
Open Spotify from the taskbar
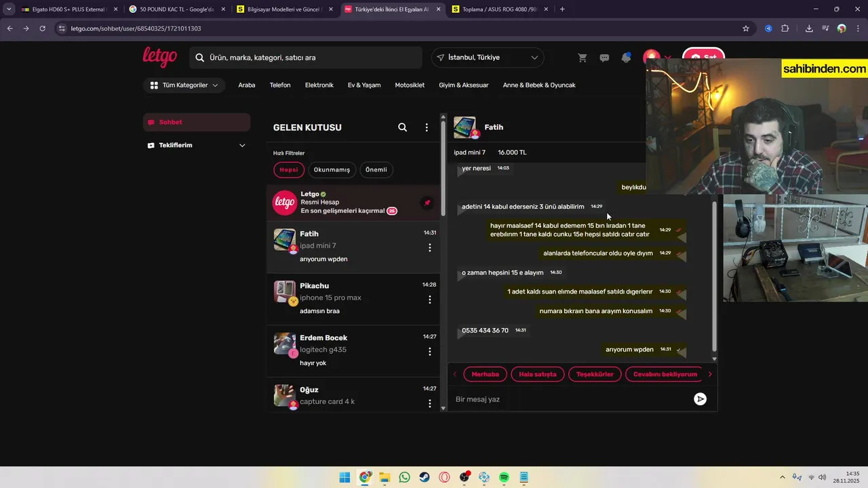coord(504,477)
